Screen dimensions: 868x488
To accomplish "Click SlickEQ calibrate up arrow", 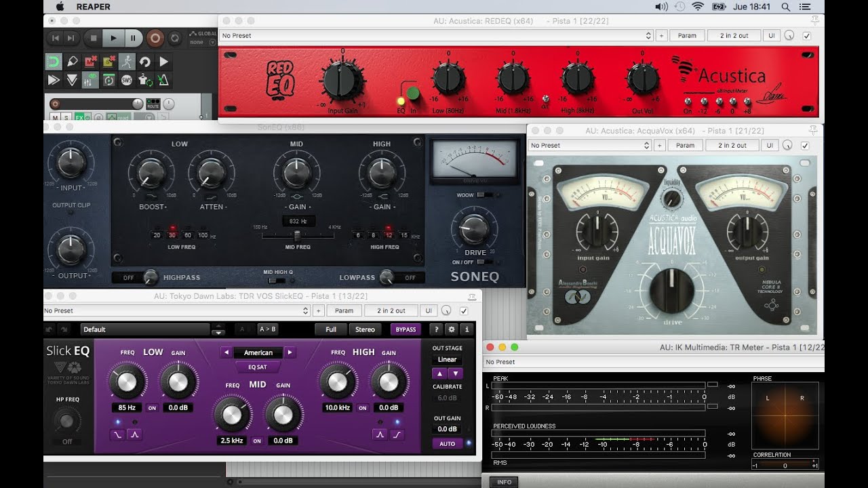I will point(439,373).
